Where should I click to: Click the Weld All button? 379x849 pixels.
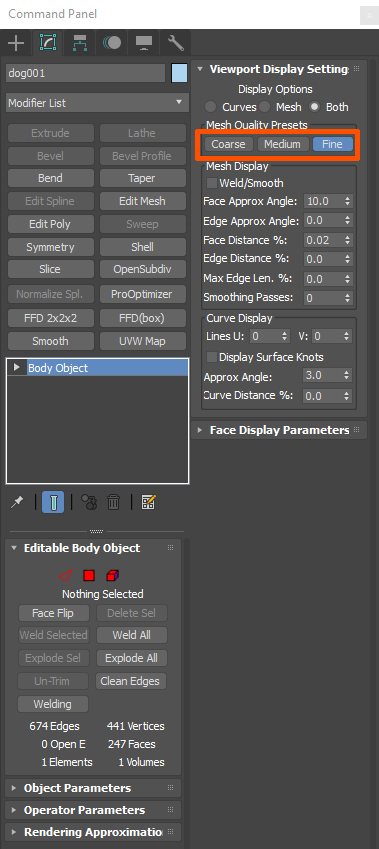pos(132,635)
